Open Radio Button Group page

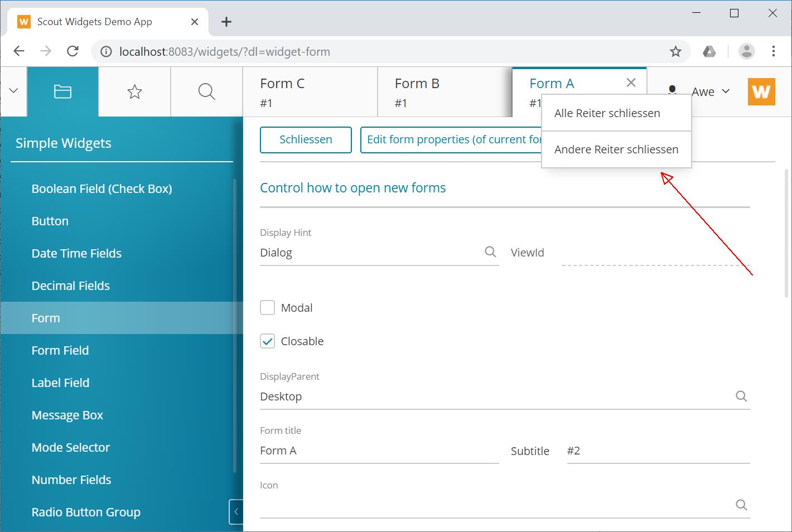click(86, 512)
